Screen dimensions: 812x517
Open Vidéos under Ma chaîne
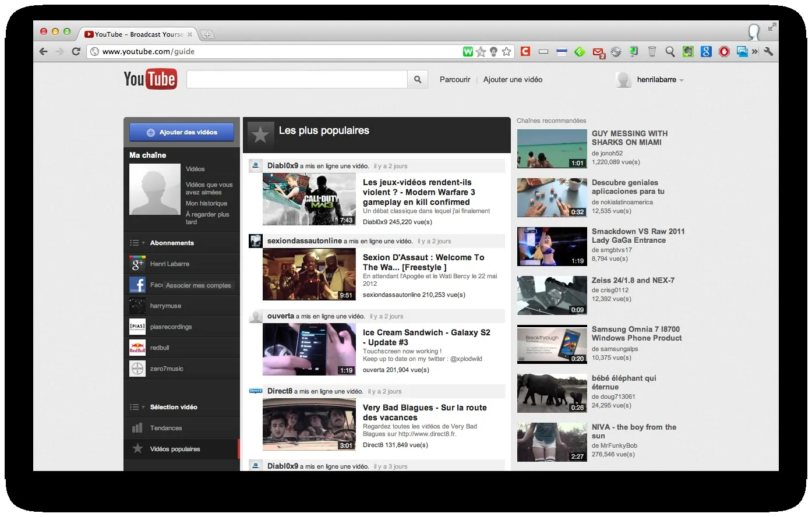pos(195,169)
